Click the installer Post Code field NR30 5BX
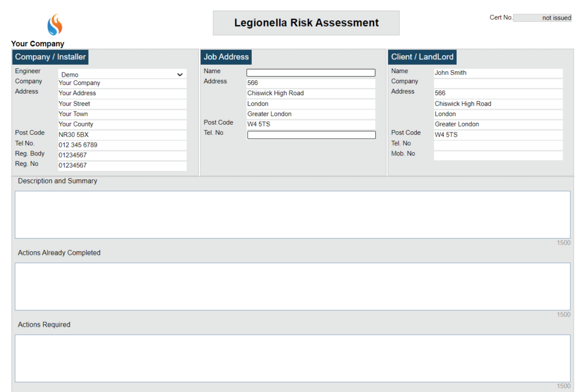Viewport: 582px width, 392px height. 122,134
